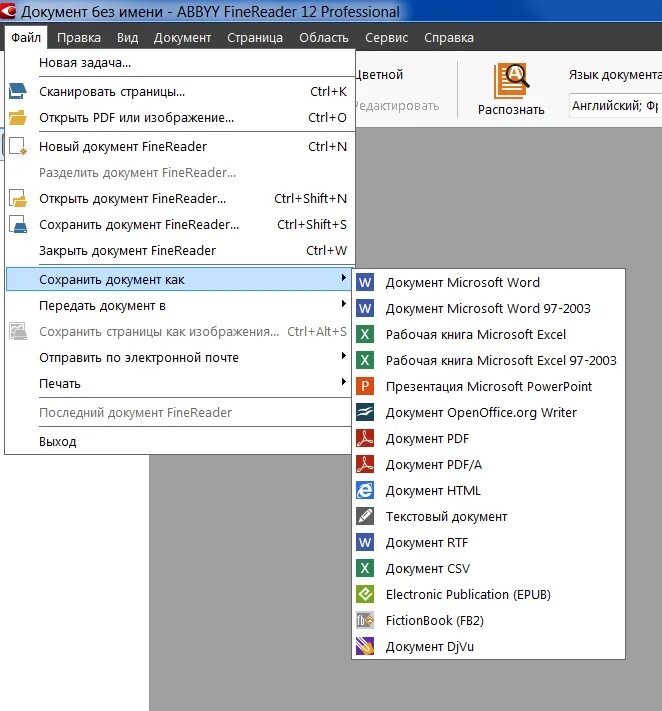Expand the Отправить по электронной почте submenu arrow
Viewport: 662px width, 711px height.
coord(344,356)
